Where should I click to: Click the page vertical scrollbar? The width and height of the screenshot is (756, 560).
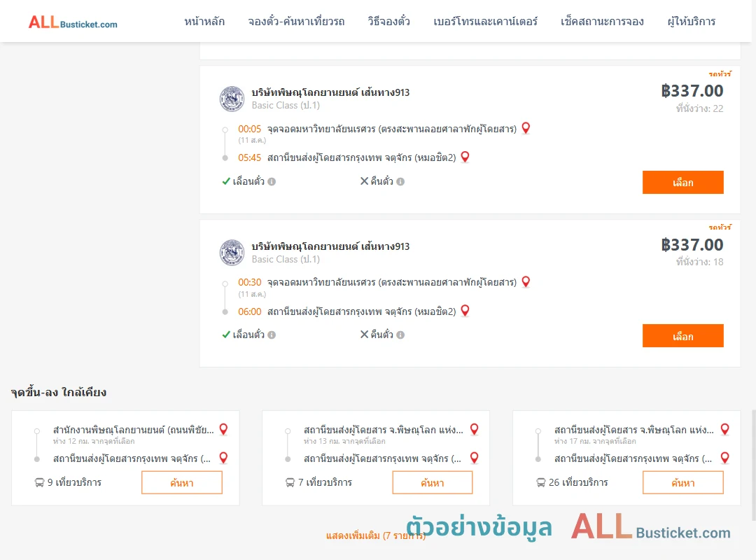(754, 465)
